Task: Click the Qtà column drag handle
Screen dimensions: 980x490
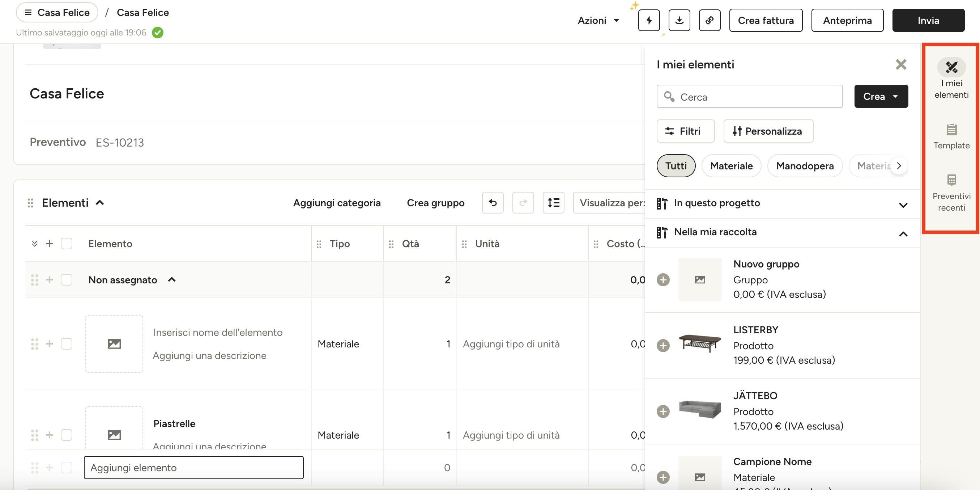Action: [392, 244]
